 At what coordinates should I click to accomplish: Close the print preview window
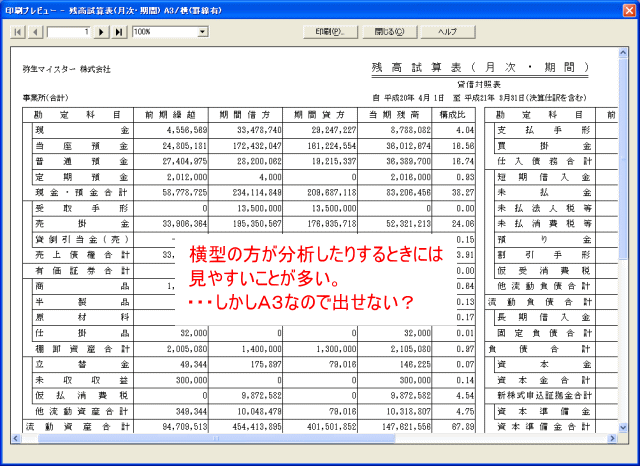(x=629, y=10)
